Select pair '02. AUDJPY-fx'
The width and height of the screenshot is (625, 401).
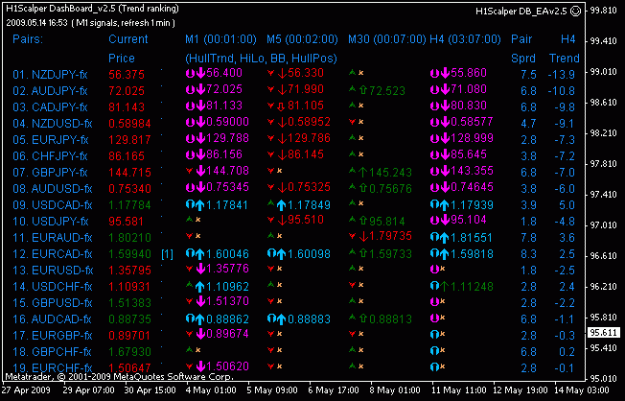pyautogui.click(x=50, y=91)
